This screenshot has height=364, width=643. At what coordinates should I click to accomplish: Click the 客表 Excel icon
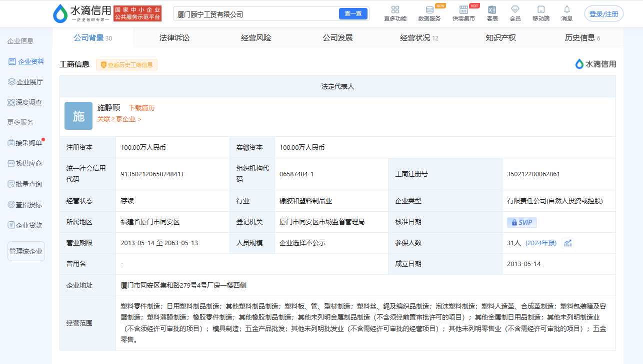point(492,9)
